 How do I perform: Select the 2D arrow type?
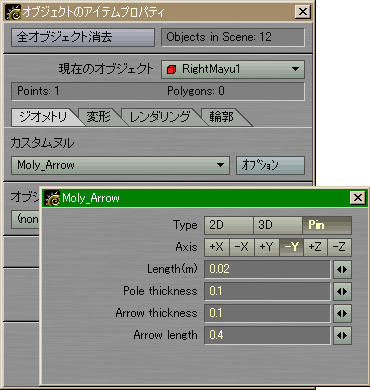(229, 225)
